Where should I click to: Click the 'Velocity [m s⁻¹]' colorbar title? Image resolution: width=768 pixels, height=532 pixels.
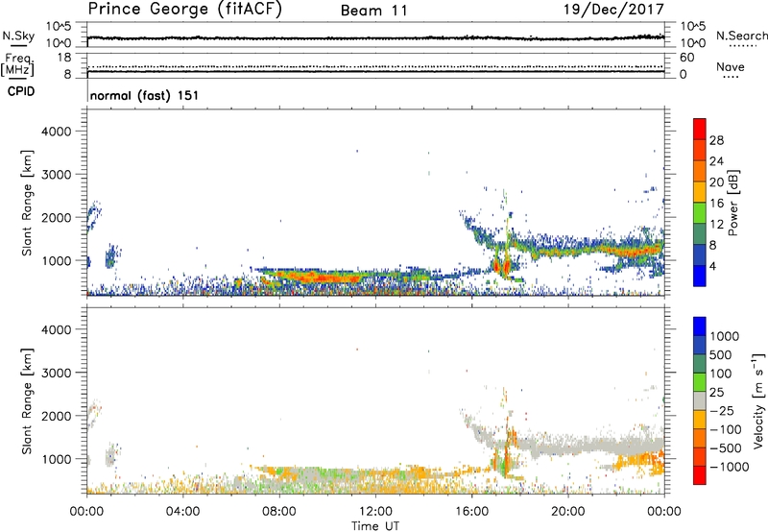tap(758, 400)
